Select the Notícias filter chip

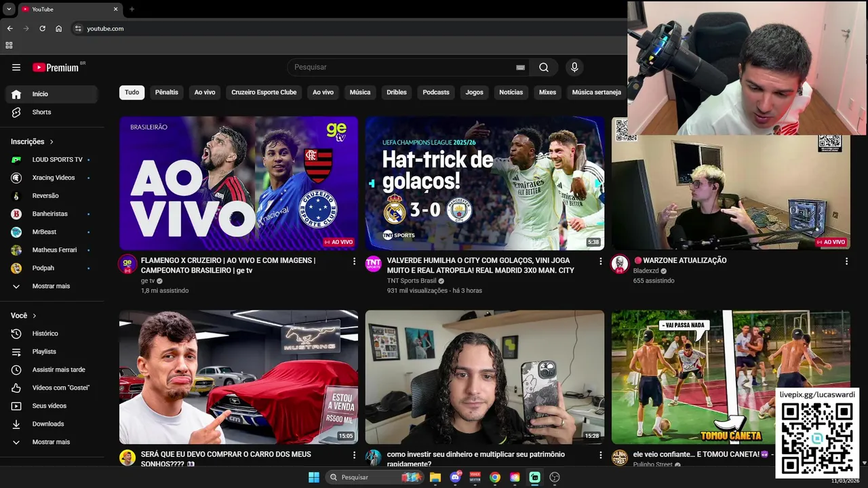click(x=511, y=92)
